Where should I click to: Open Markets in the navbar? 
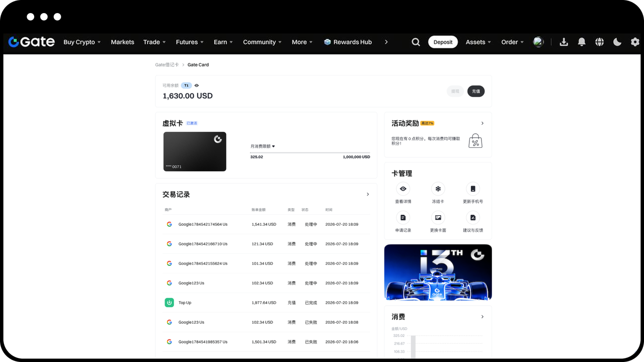tap(122, 42)
